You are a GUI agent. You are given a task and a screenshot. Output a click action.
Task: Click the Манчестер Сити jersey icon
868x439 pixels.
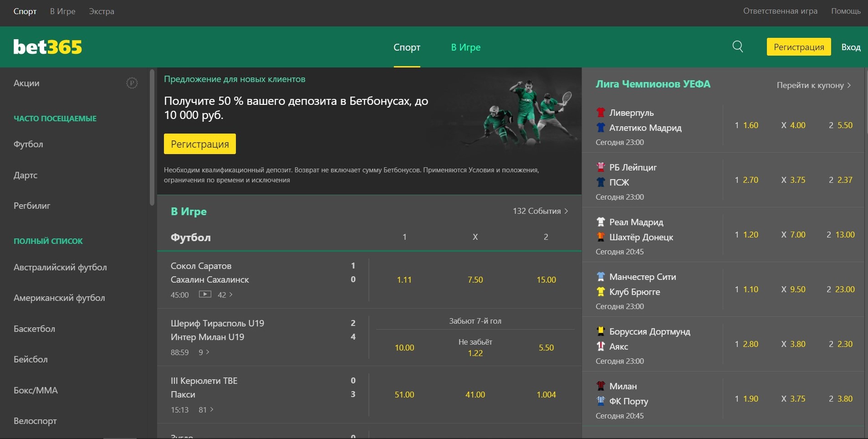pyautogui.click(x=601, y=276)
